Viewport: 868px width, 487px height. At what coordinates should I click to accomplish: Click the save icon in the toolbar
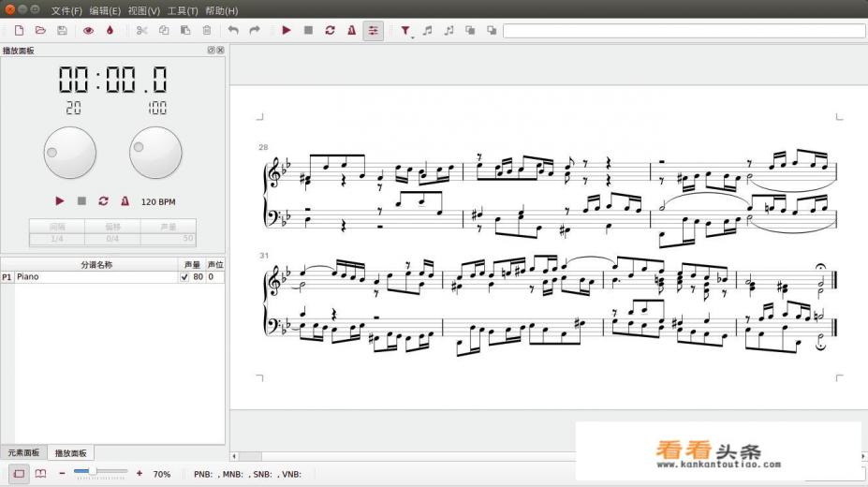[x=62, y=31]
